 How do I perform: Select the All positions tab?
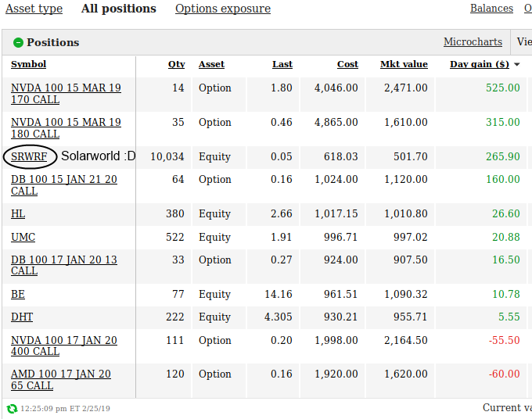119,9
